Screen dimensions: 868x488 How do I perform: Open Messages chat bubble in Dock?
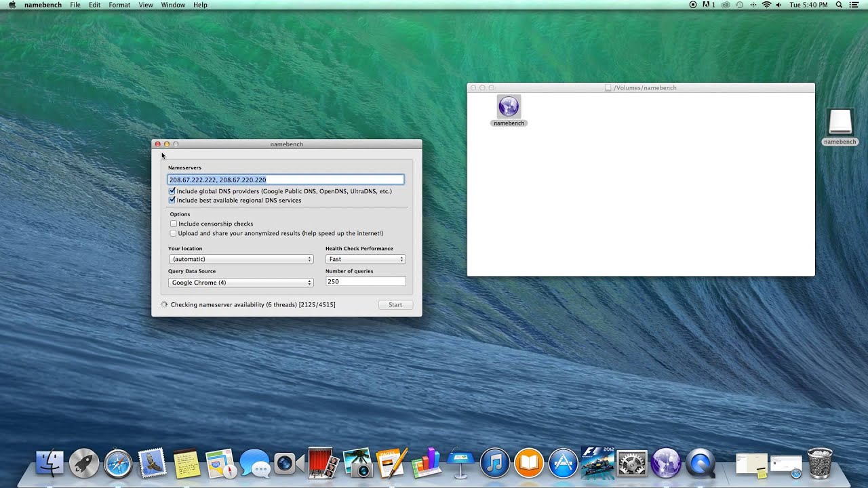255,464
